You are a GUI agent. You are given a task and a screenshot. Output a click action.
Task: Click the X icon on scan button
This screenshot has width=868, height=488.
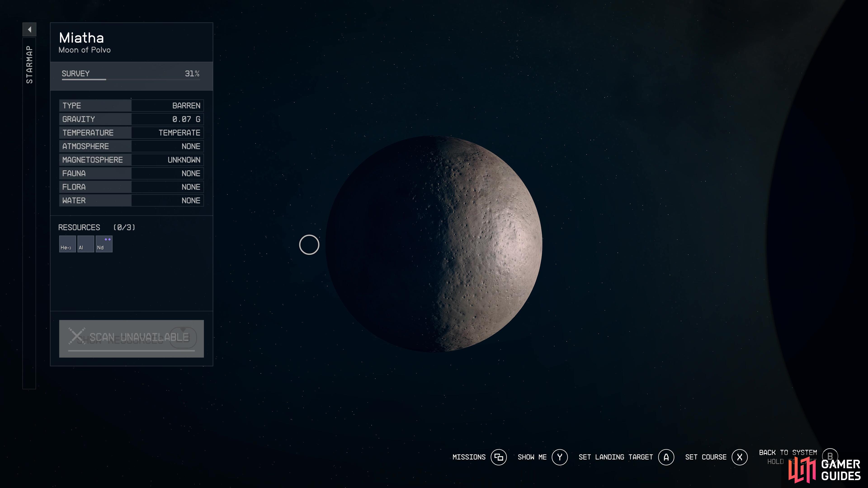click(x=77, y=336)
